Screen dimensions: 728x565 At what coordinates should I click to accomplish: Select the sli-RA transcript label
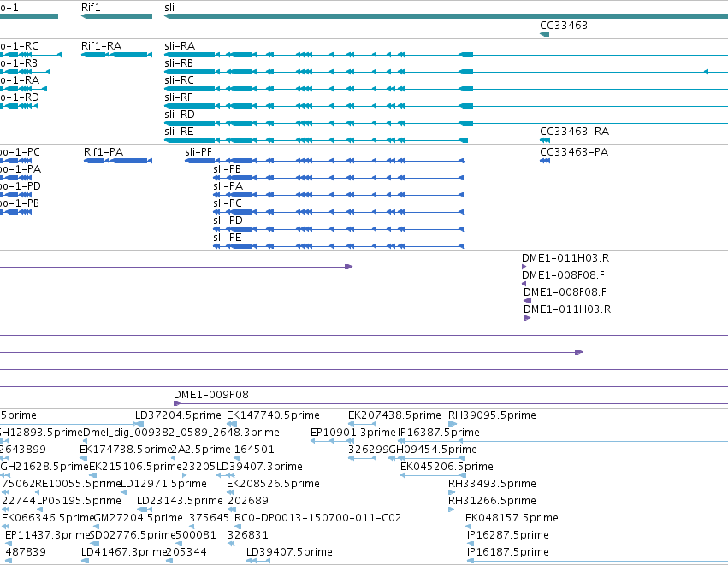pyautogui.click(x=180, y=46)
